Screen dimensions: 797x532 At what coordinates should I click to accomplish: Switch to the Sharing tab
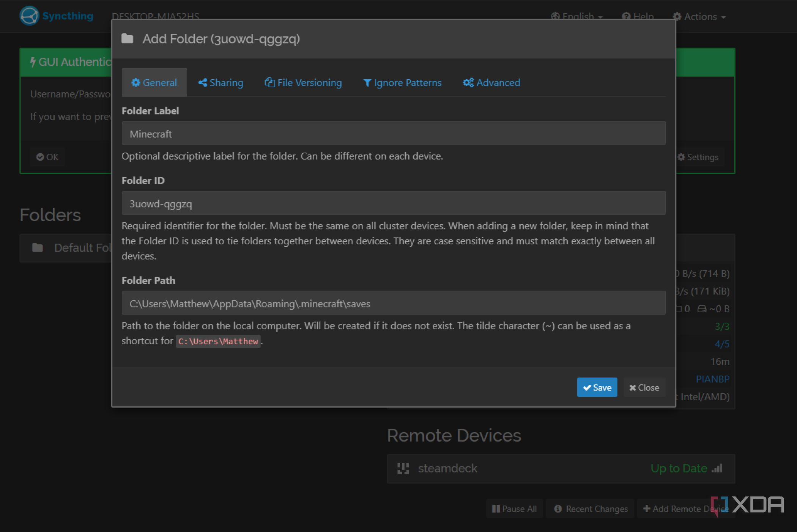click(x=221, y=82)
